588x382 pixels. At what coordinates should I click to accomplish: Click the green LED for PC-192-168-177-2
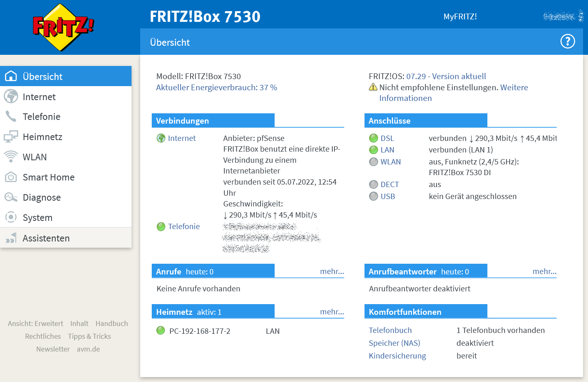point(161,330)
